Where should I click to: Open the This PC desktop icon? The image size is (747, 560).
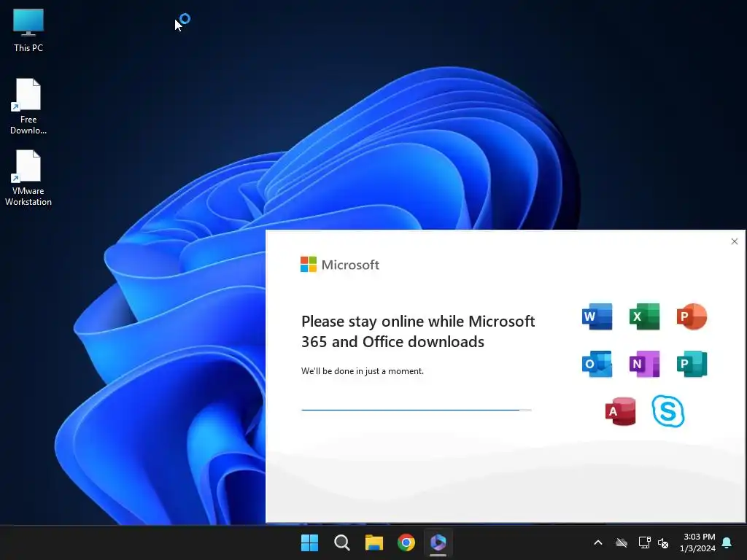pos(28,31)
